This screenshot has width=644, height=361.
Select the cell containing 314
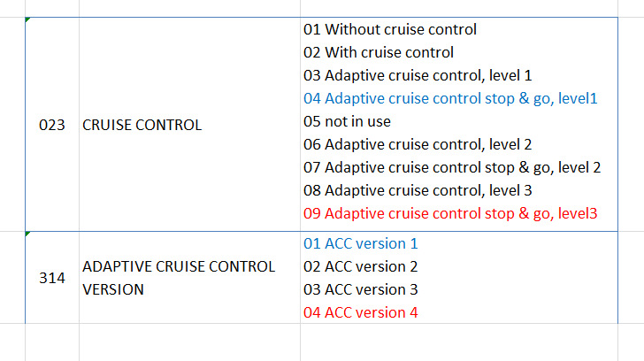point(52,278)
